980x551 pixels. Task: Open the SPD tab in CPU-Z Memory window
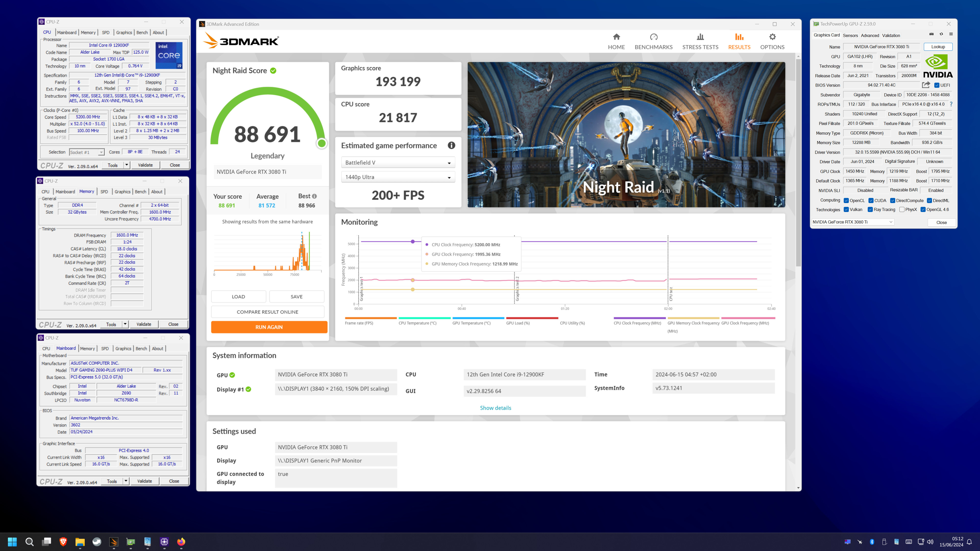pos(104,192)
